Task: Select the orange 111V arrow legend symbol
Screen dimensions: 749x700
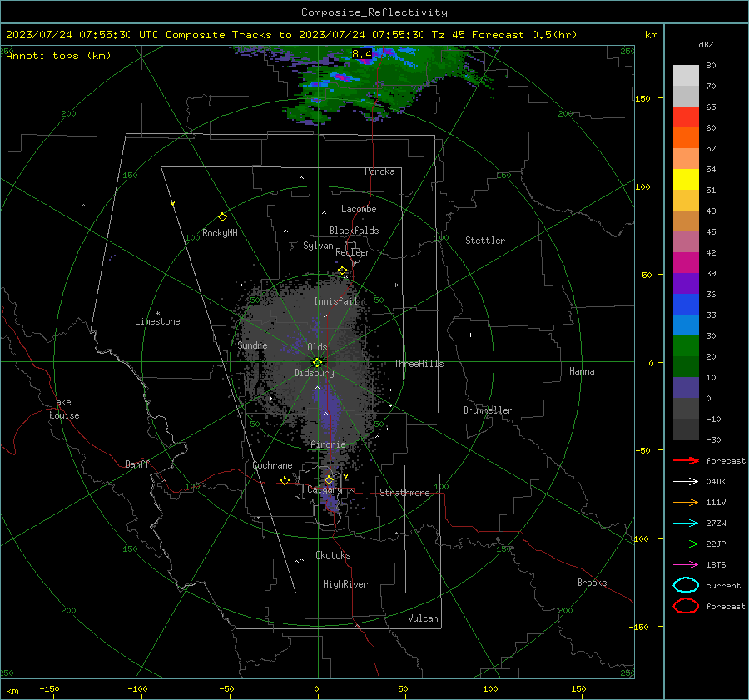Action: point(686,502)
